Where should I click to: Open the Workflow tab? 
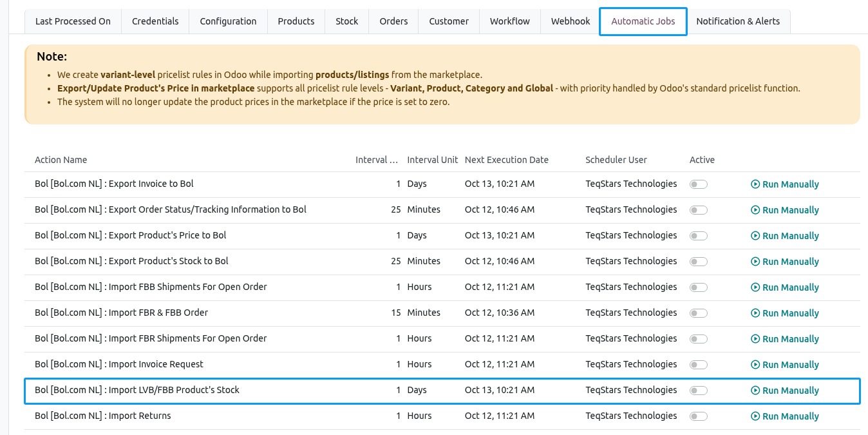[x=510, y=21]
